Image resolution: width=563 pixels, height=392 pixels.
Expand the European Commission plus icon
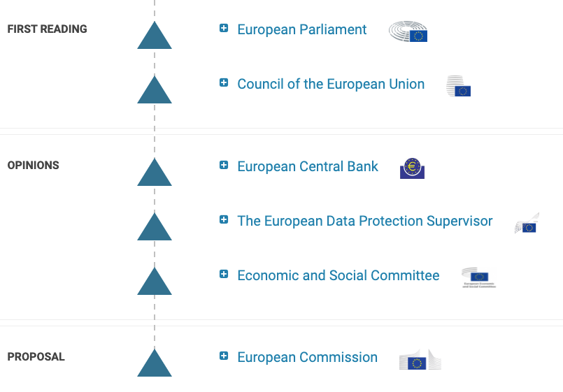(x=224, y=356)
